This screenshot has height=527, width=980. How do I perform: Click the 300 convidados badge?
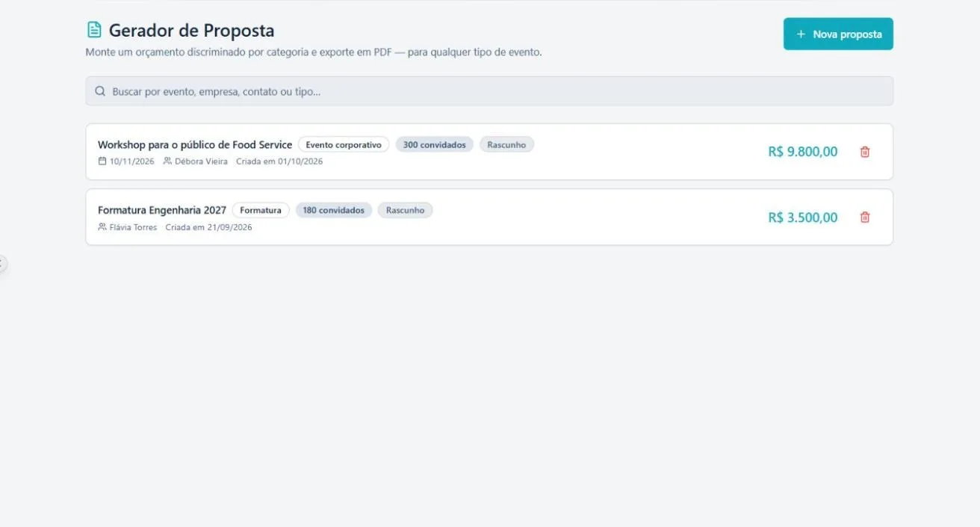[x=434, y=145]
